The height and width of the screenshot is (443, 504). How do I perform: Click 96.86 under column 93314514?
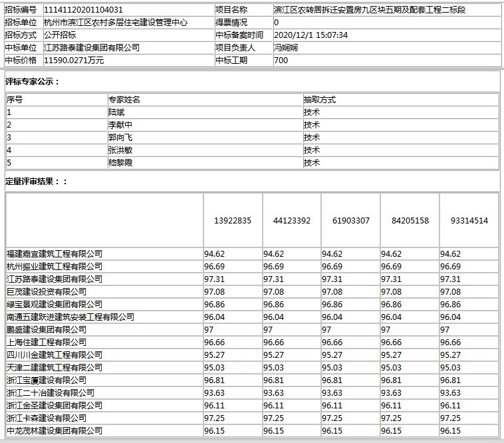click(450, 305)
